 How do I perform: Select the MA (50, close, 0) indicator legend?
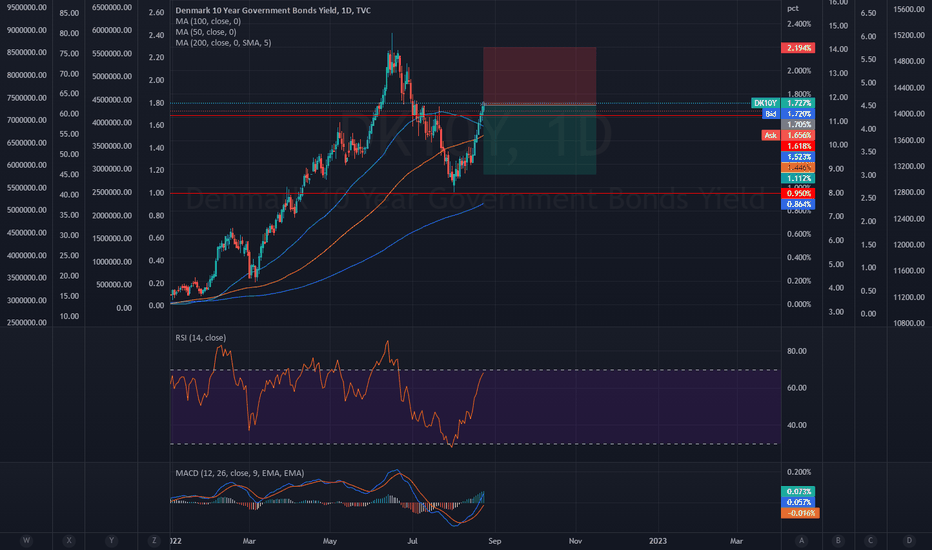(206, 32)
